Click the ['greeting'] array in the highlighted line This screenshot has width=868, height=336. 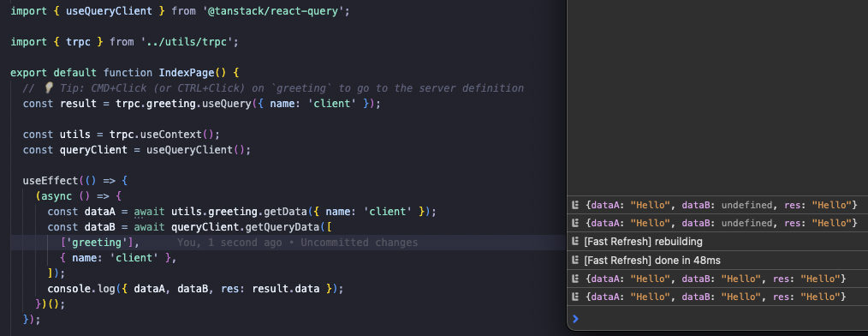pyautogui.click(x=97, y=243)
